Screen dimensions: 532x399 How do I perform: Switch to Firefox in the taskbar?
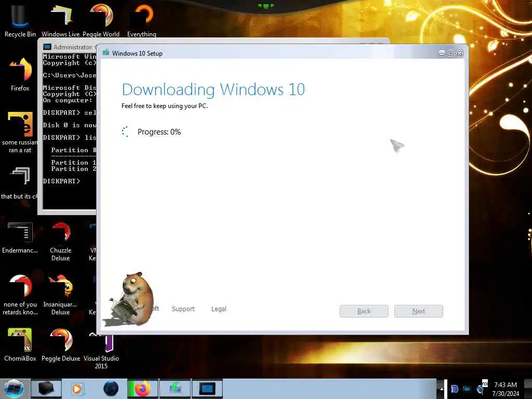(x=143, y=389)
